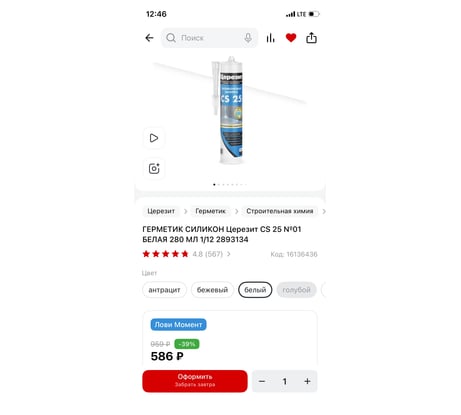Open the product comparison bar chart icon
461x415 pixels.
coord(270,38)
